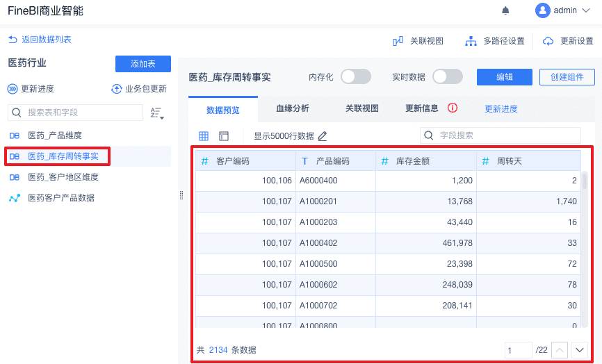The height and width of the screenshot is (364, 602).
Task: Focus the 字段搜索 input field
Action: (501, 135)
